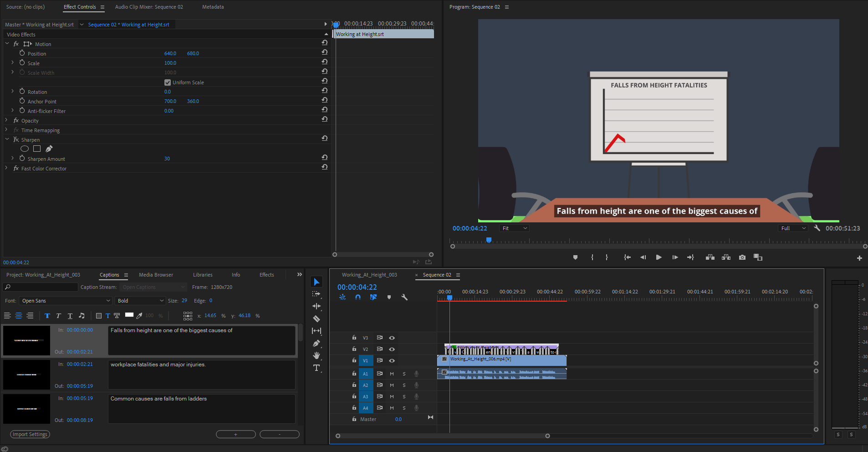Click the Export Frame camera icon

pos(742,257)
